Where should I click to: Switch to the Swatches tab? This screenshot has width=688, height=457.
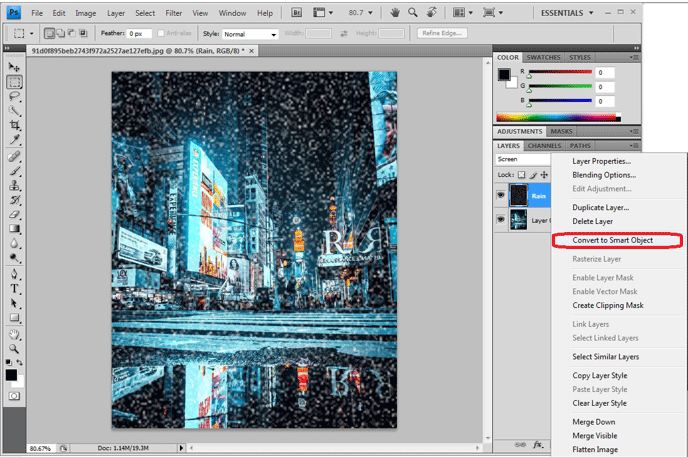(543, 57)
